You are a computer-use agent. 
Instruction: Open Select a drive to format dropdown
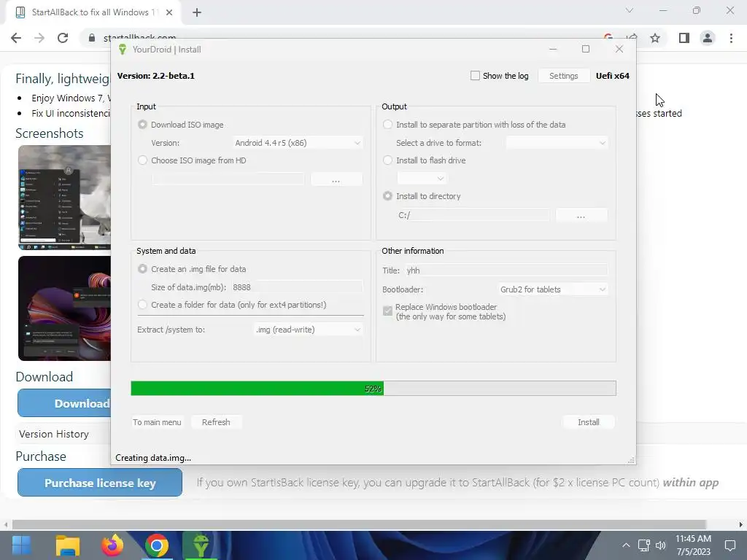coord(557,143)
